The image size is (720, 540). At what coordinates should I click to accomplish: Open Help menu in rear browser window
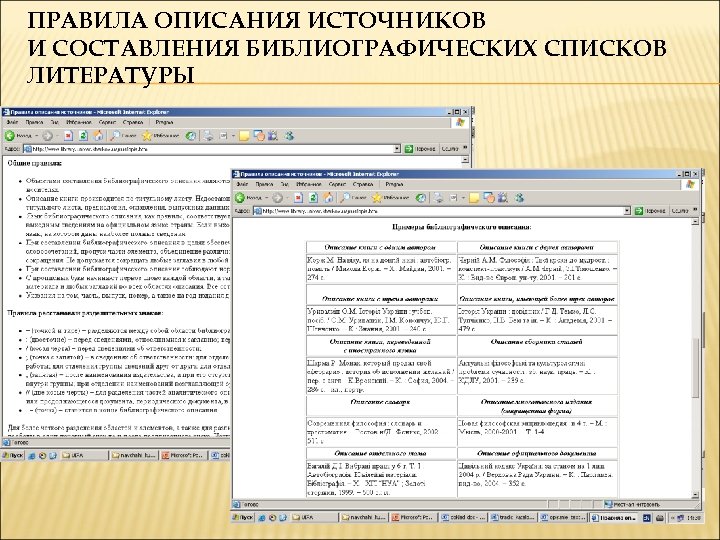point(133,122)
